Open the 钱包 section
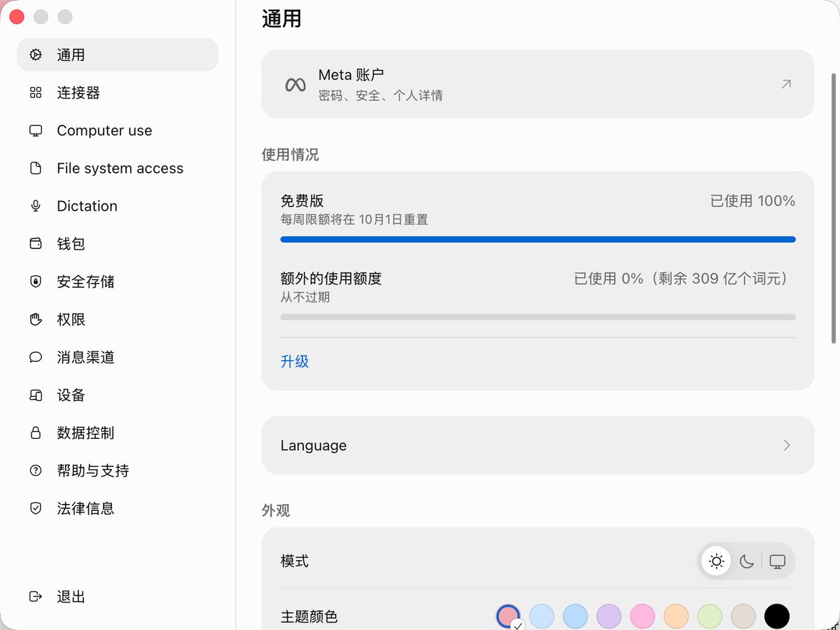Image resolution: width=840 pixels, height=630 pixels. point(118,244)
